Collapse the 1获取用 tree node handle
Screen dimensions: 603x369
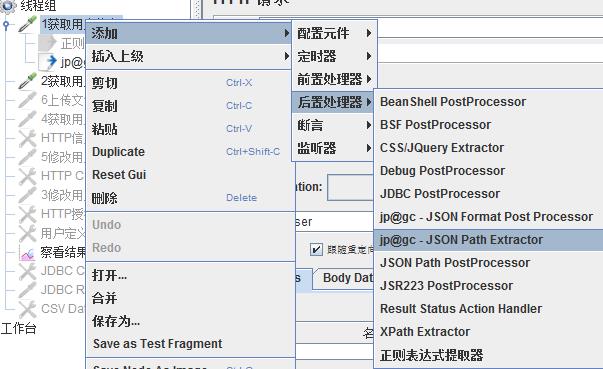coord(6,25)
